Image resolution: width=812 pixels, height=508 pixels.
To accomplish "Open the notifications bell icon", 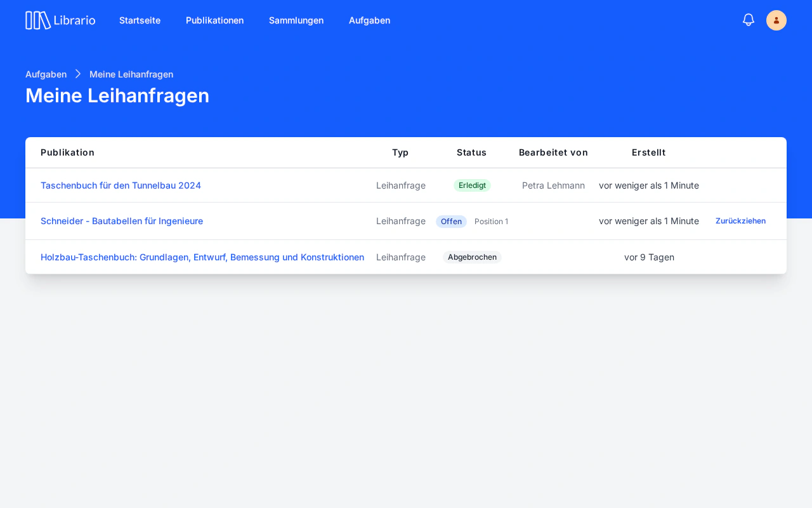I will (749, 20).
